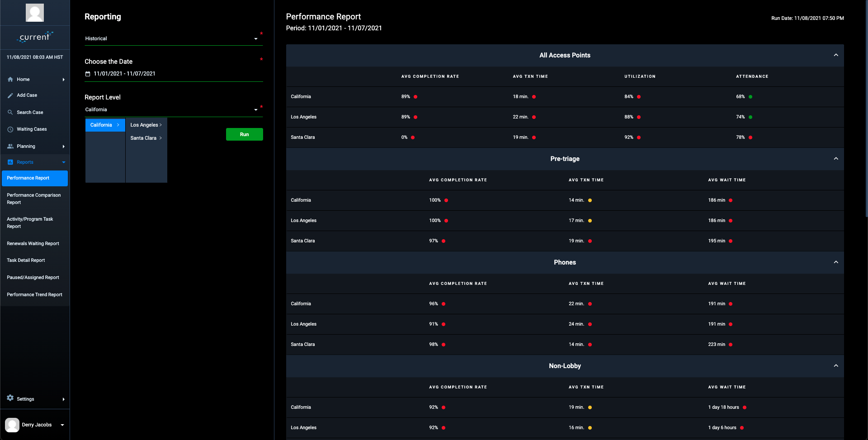
Task: Click the red completion rate dot for Santa Clara 0%
Action: point(413,137)
